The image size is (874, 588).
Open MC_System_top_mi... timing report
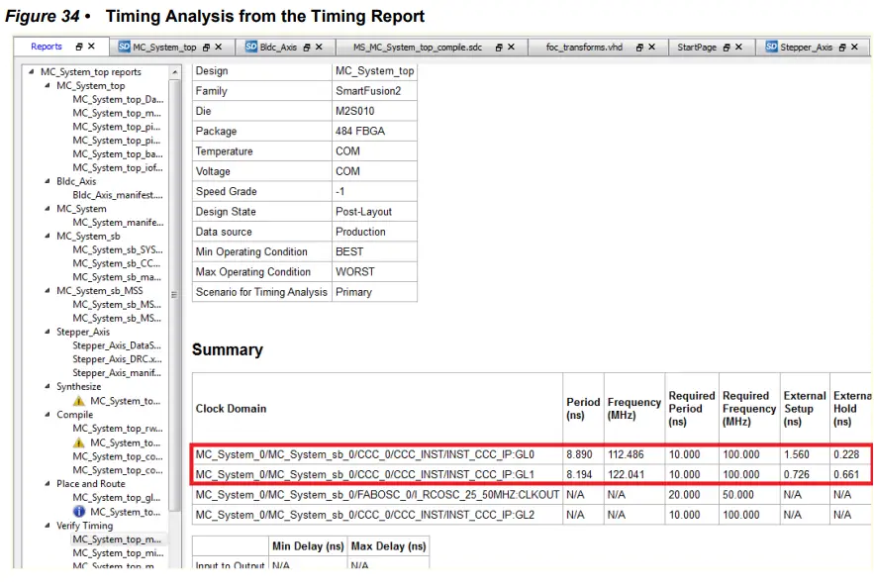118,553
